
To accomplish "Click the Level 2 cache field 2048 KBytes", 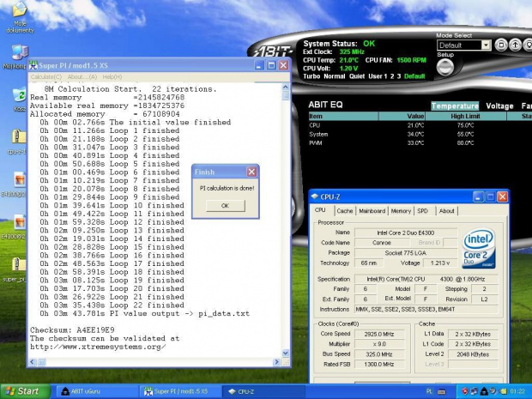I will point(473,354).
